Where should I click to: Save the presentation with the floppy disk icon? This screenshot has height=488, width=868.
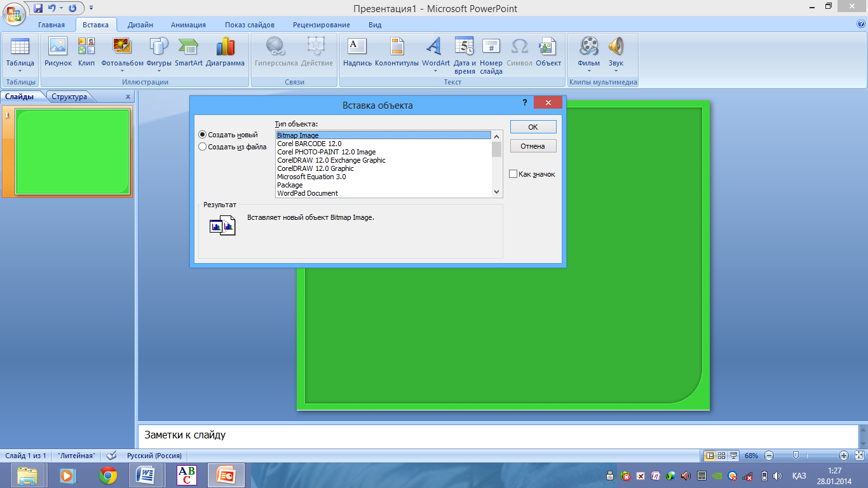click(38, 8)
